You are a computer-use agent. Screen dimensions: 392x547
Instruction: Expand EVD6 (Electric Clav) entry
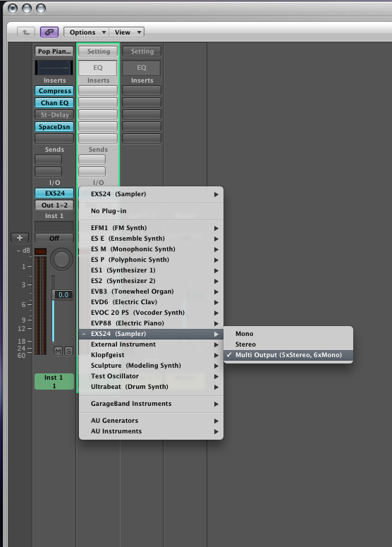(151, 302)
